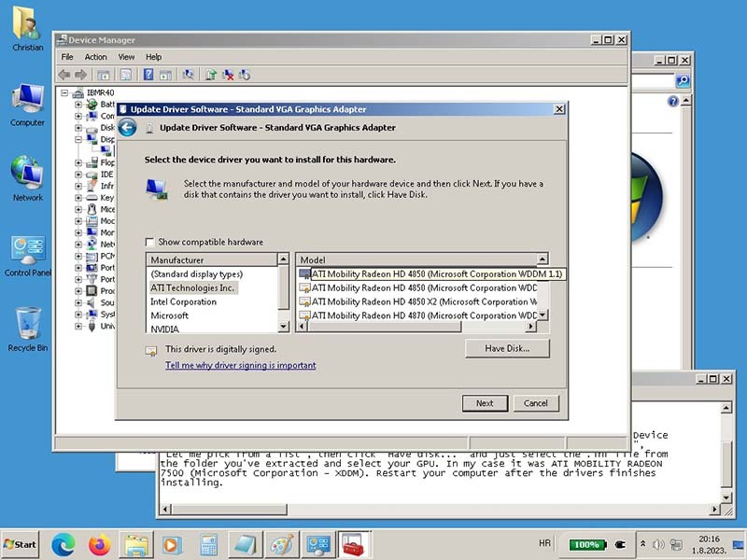
Task: Click the Have Disk button
Action: tap(507, 348)
